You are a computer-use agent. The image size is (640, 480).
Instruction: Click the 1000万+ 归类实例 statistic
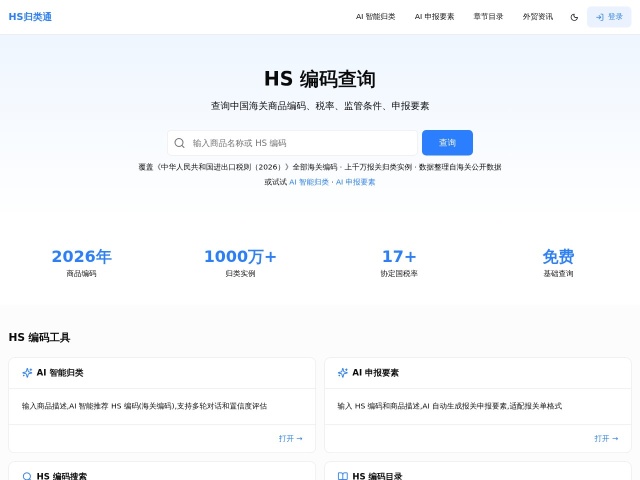[240, 263]
